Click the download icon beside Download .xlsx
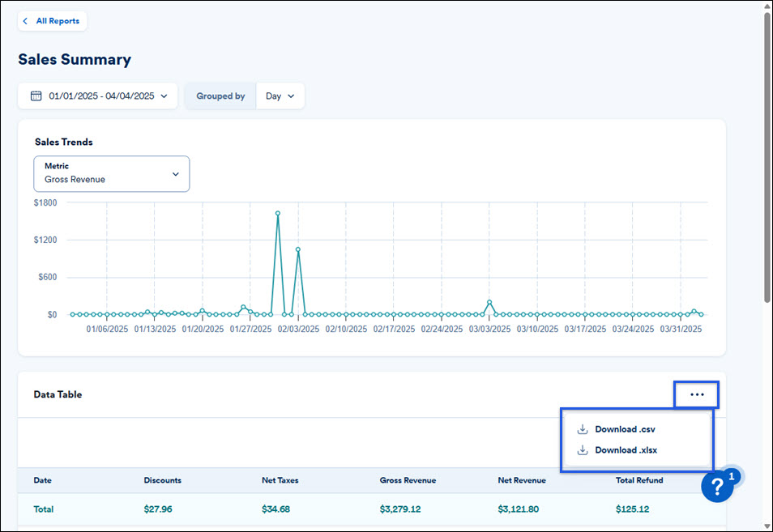The width and height of the screenshot is (773, 532). click(x=583, y=450)
